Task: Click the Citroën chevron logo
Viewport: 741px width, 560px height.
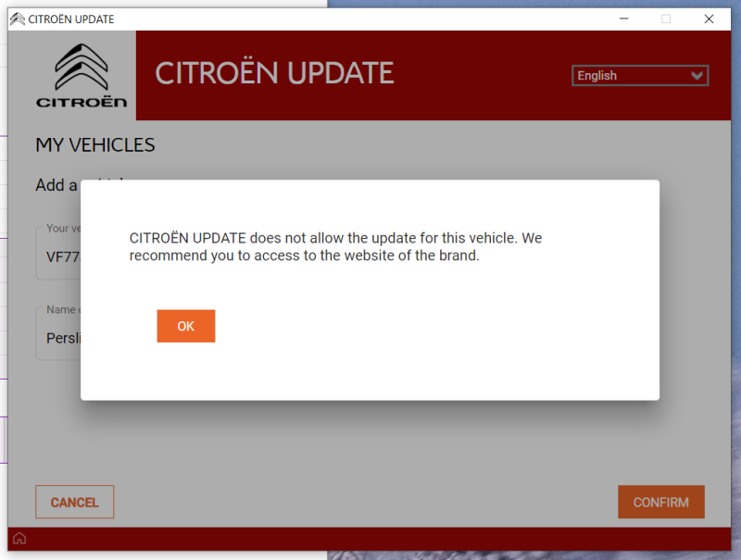Action: 82,67
